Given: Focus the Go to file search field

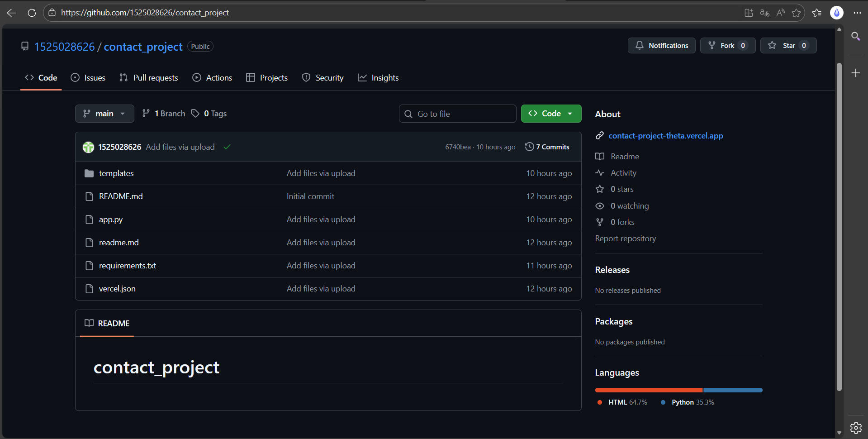Looking at the screenshot, I should point(457,114).
